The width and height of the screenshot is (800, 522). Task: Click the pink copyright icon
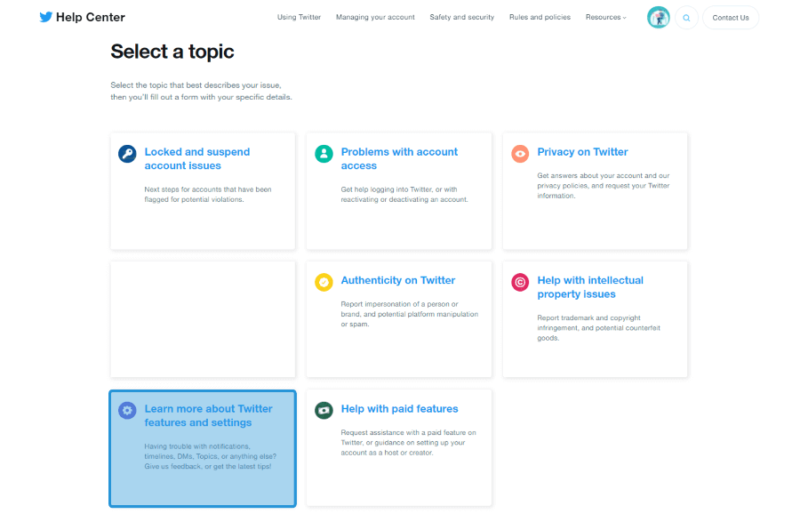click(520, 282)
